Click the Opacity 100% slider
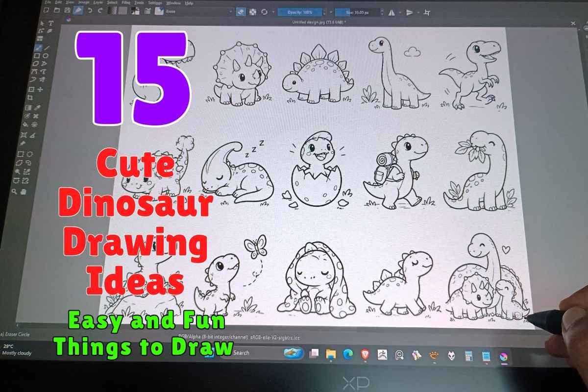 tap(300, 12)
